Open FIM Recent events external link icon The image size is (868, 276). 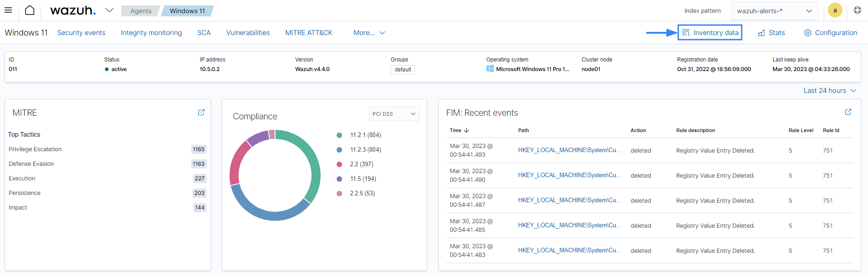pyautogui.click(x=848, y=112)
